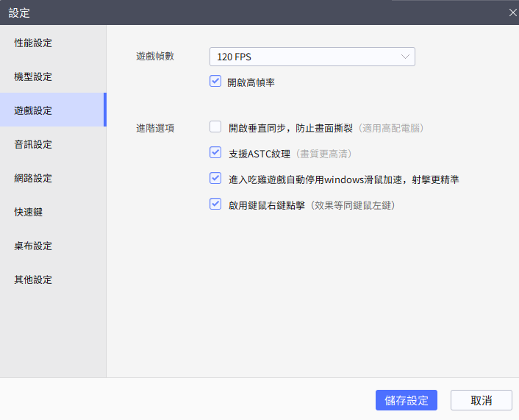Go to 音訊設定 section

tap(34, 144)
